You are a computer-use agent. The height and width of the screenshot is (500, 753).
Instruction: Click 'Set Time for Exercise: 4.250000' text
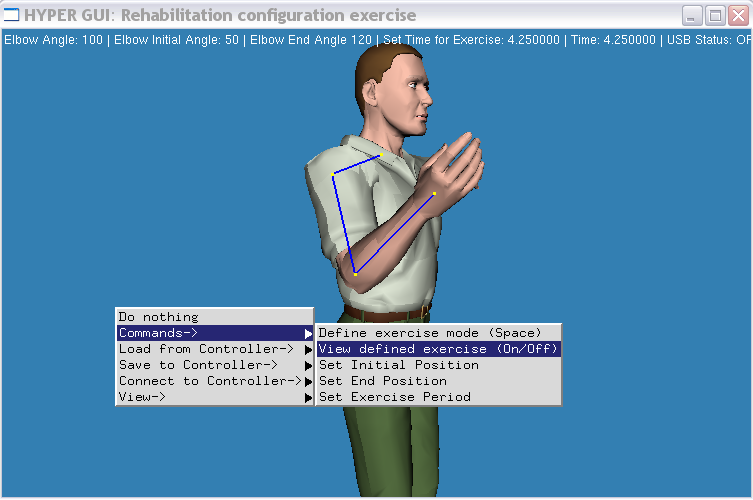click(x=471, y=40)
